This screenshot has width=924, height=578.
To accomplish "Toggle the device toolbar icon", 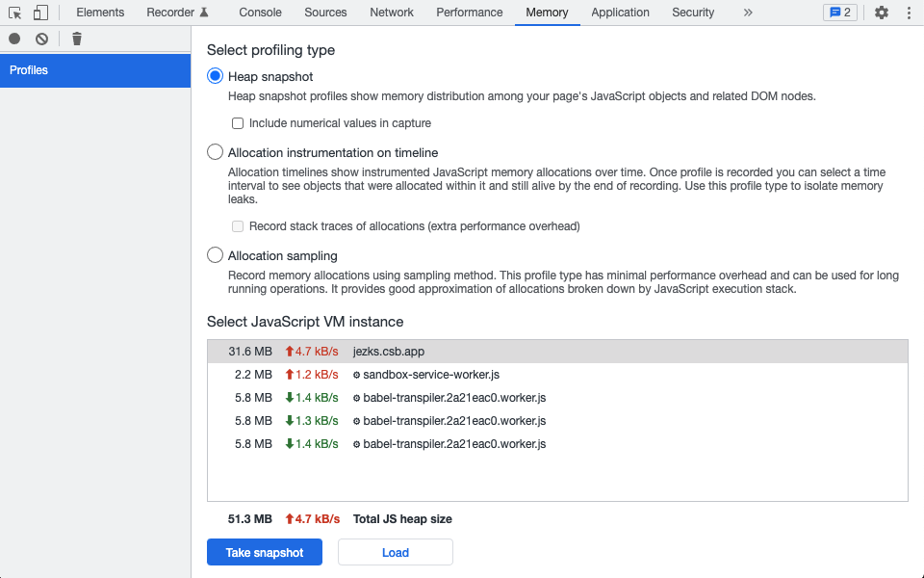I will pyautogui.click(x=40, y=13).
